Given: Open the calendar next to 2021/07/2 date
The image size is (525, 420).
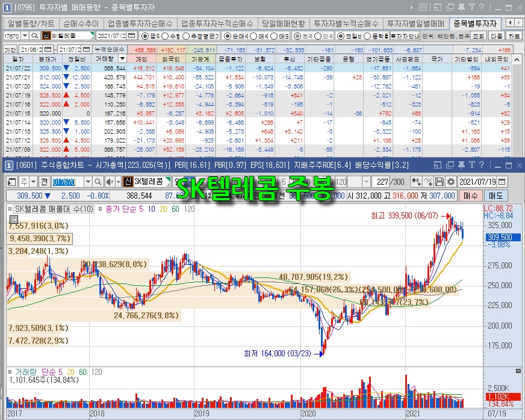Looking at the screenshot, I should (x=132, y=36).
